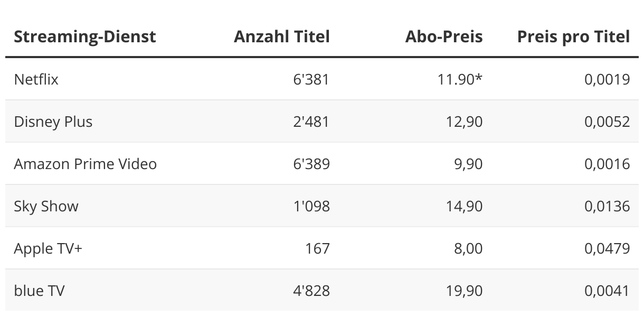The image size is (644, 316).
Task: Click the Apple TV+ cell
Action: [48, 249]
